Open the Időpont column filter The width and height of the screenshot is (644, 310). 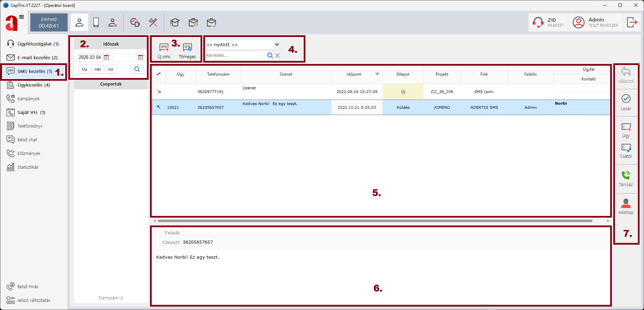pyautogui.click(x=377, y=74)
